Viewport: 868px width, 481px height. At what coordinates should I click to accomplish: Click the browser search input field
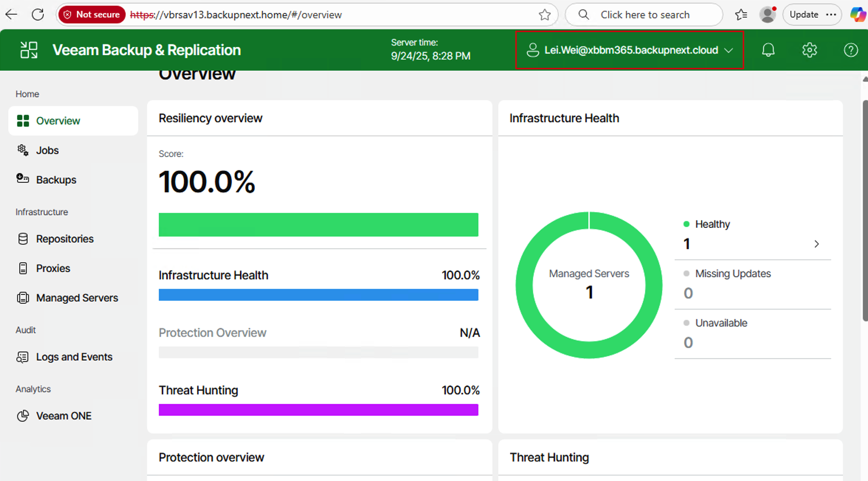pyautogui.click(x=644, y=15)
